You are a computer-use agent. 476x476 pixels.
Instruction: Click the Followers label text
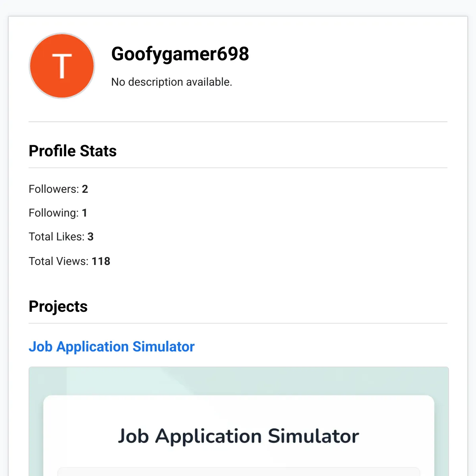tap(54, 189)
